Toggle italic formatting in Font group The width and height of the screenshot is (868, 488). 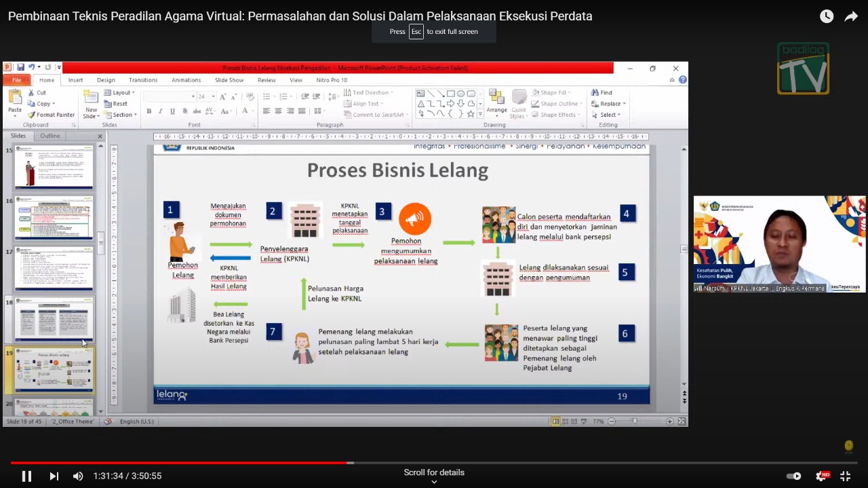click(x=160, y=111)
